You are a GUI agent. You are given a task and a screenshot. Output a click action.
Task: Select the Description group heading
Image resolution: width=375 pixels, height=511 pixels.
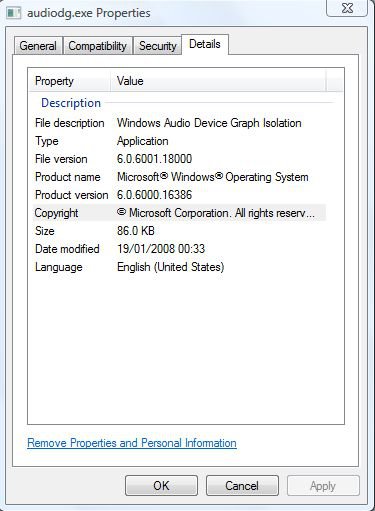click(71, 103)
